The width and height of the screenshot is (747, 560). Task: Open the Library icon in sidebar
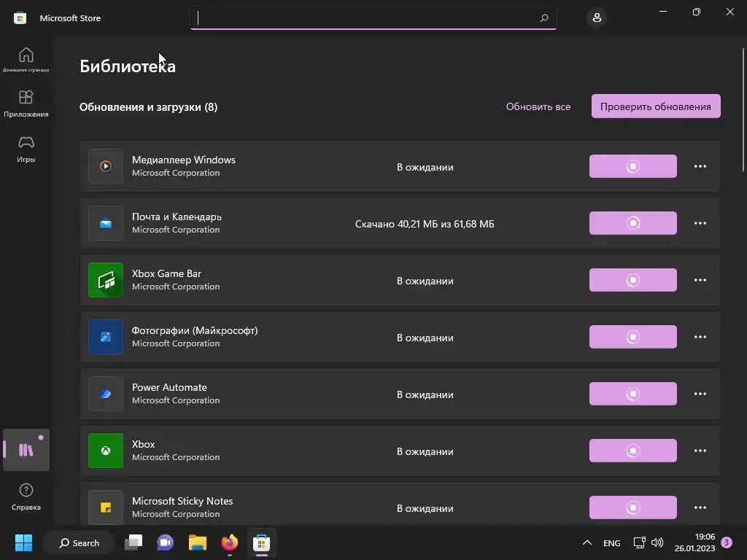click(x=26, y=449)
